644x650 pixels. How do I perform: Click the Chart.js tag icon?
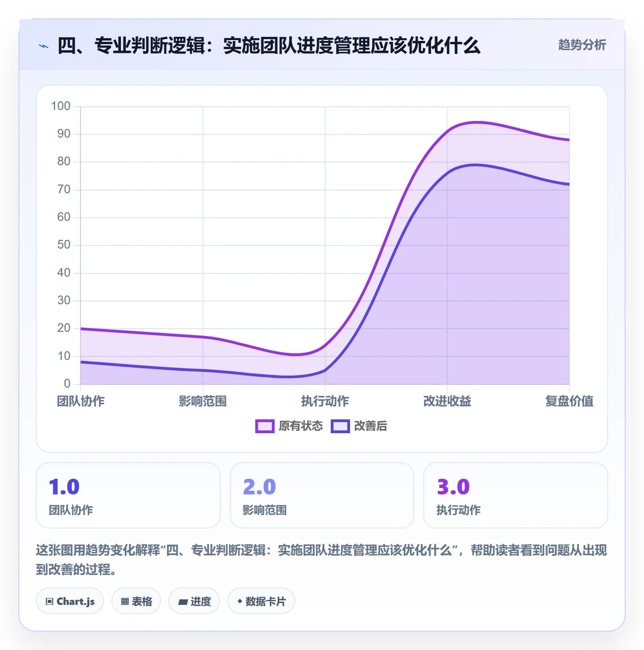click(x=50, y=601)
